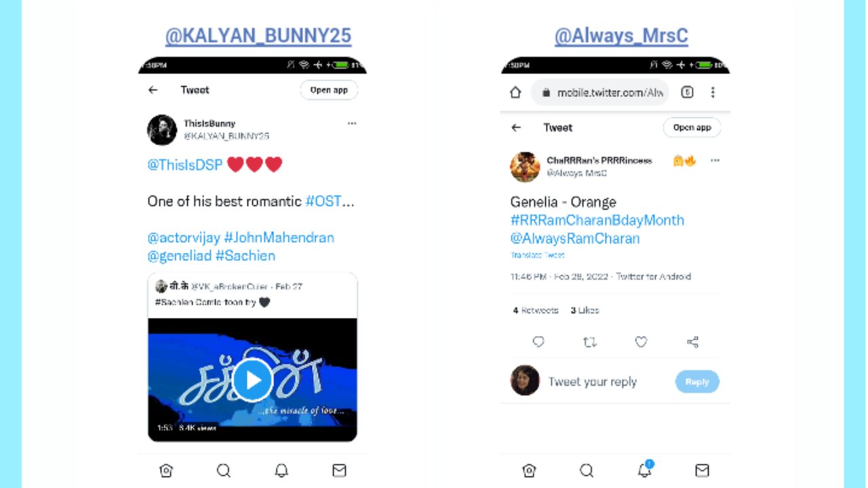Open three-dot menu on Always_MrsC tweet
This screenshot has height=488, width=868.
tap(715, 161)
